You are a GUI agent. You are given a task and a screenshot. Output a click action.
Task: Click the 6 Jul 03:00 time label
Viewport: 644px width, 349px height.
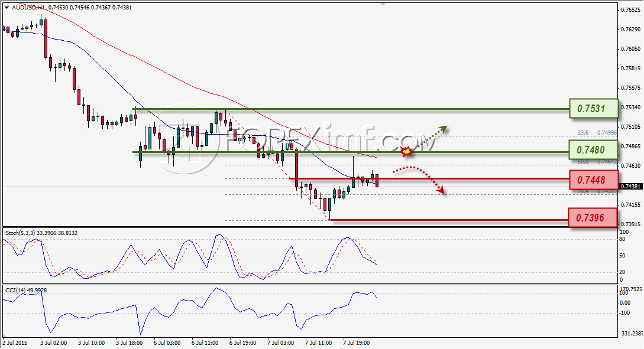click(x=167, y=343)
